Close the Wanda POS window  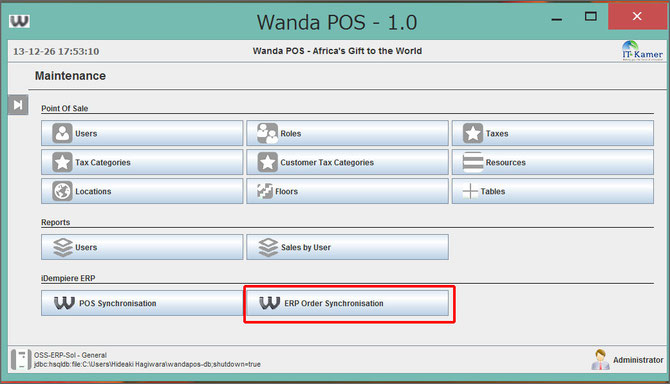[x=637, y=17]
